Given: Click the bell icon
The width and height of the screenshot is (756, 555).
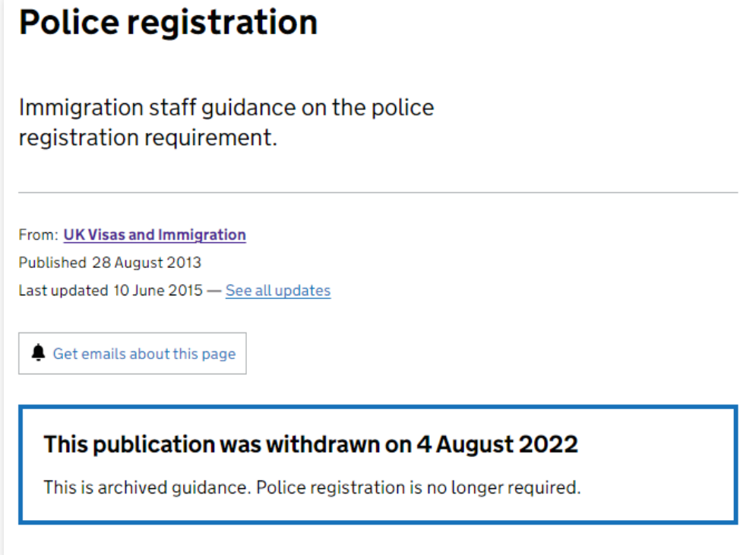Looking at the screenshot, I should (x=39, y=353).
